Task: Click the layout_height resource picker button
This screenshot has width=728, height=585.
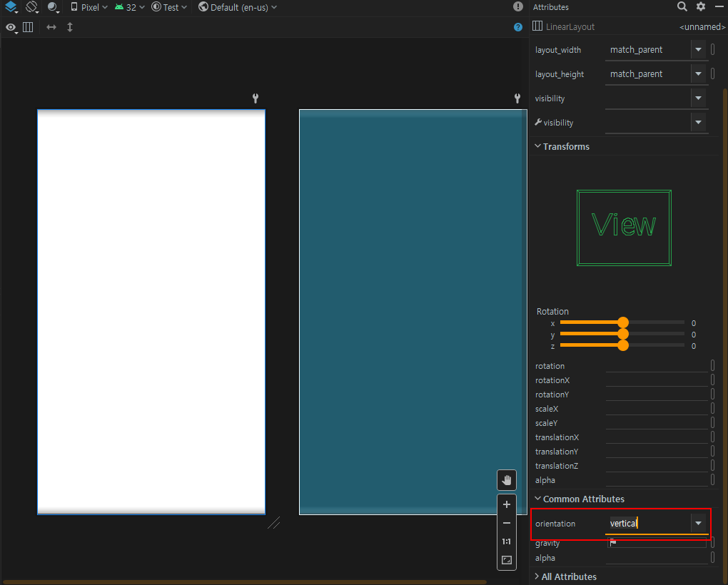Action: pos(713,73)
